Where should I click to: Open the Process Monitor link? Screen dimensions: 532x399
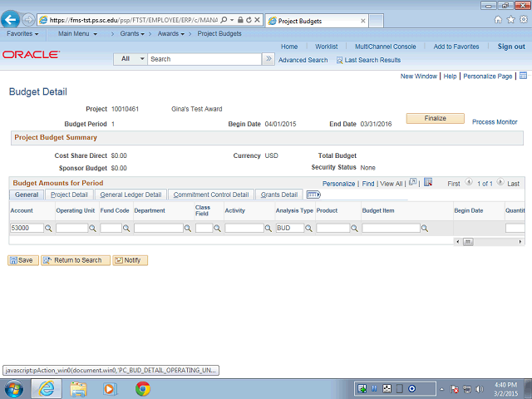(x=495, y=122)
